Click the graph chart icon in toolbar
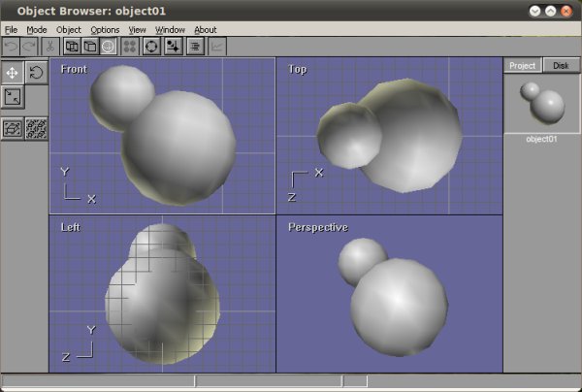 coord(217,46)
